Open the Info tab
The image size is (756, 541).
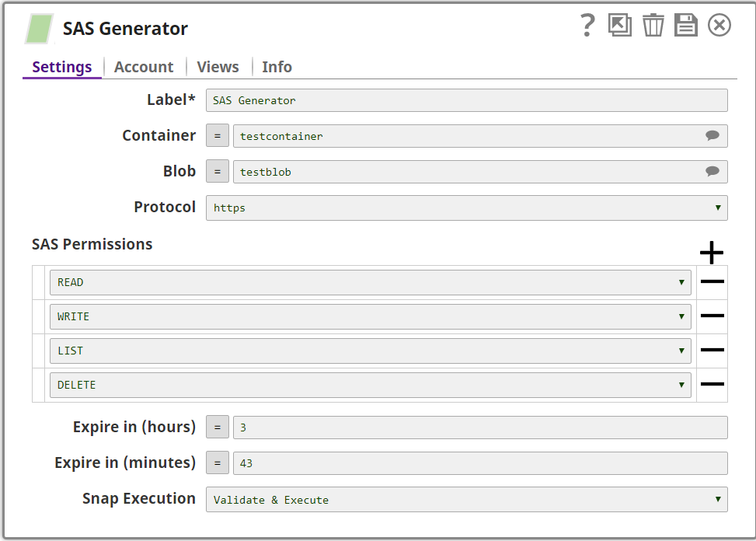[277, 67]
